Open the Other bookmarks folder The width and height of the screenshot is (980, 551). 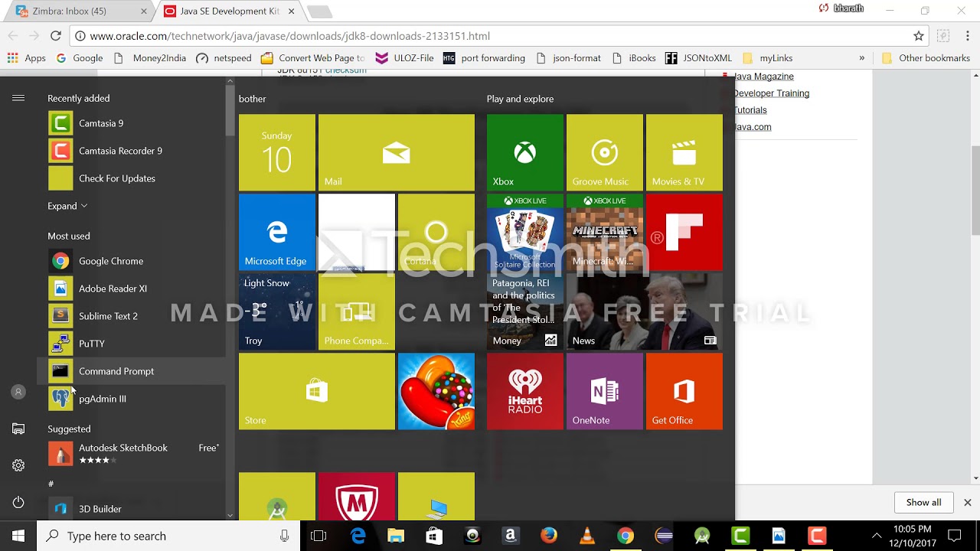coord(926,58)
